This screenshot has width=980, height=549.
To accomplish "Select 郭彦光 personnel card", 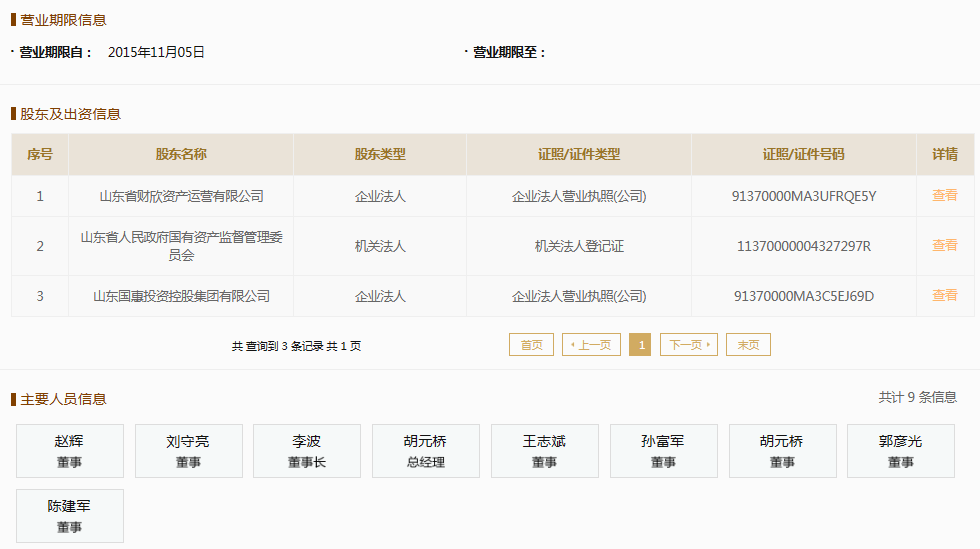I will pyautogui.click(x=901, y=451).
